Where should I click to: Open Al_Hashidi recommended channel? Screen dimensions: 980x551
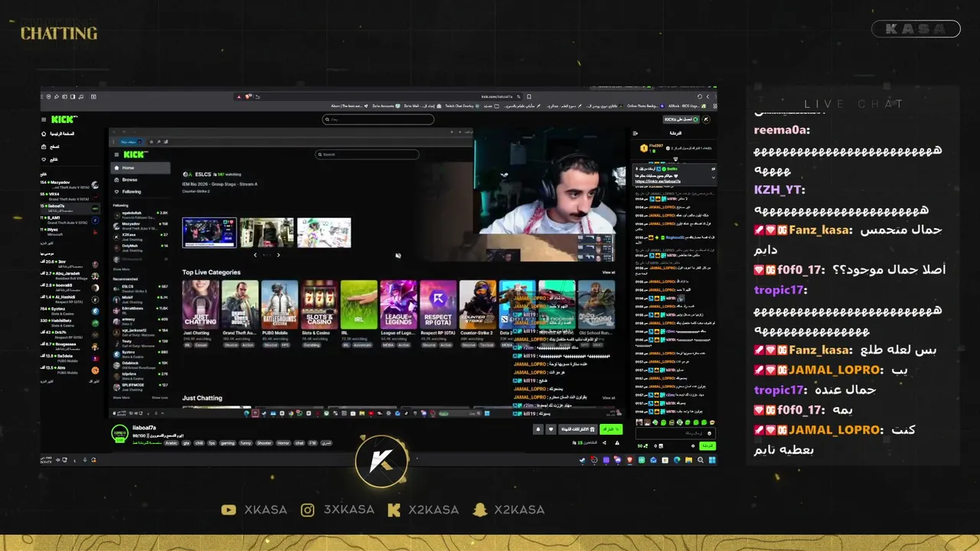[70, 298]
